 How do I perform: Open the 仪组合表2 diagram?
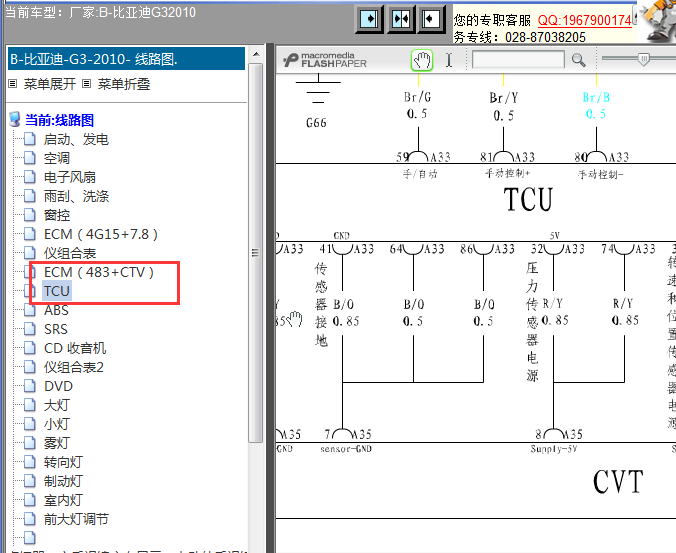coord(74,367)
